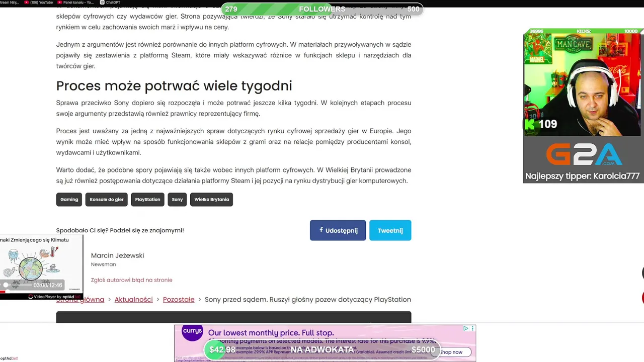Click the heading Proces może potrwać wiele tygodni
This screenshot has width=644, height=362.
point(174,86)
